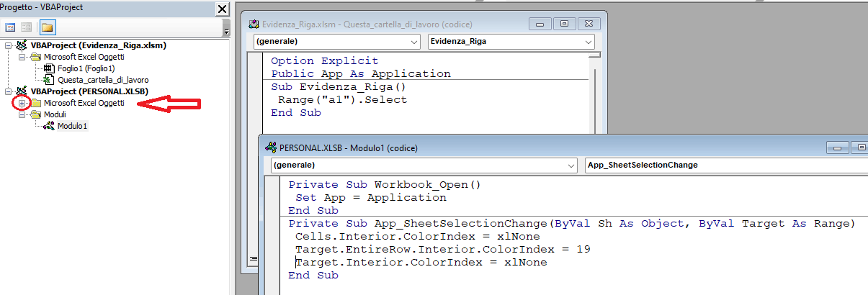Click the 'Option Explicit' code line
Screen dimensions: 868x295
(x=324, y=61)
